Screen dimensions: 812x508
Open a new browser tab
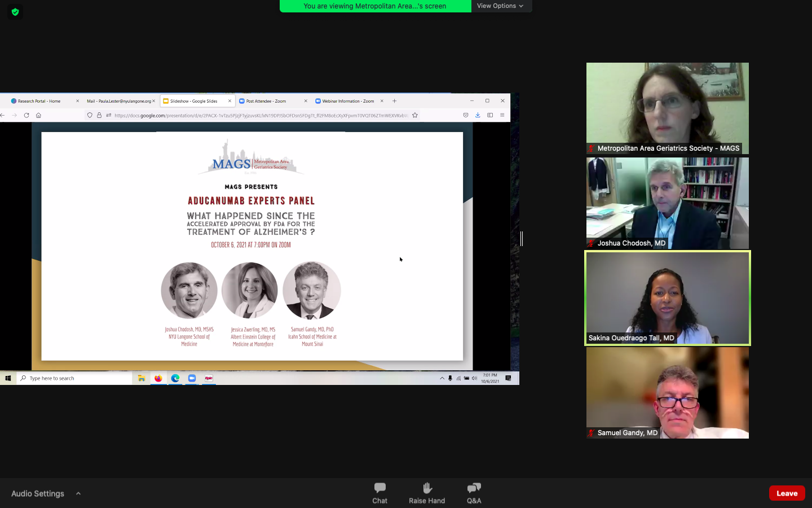tap(395, 101)
